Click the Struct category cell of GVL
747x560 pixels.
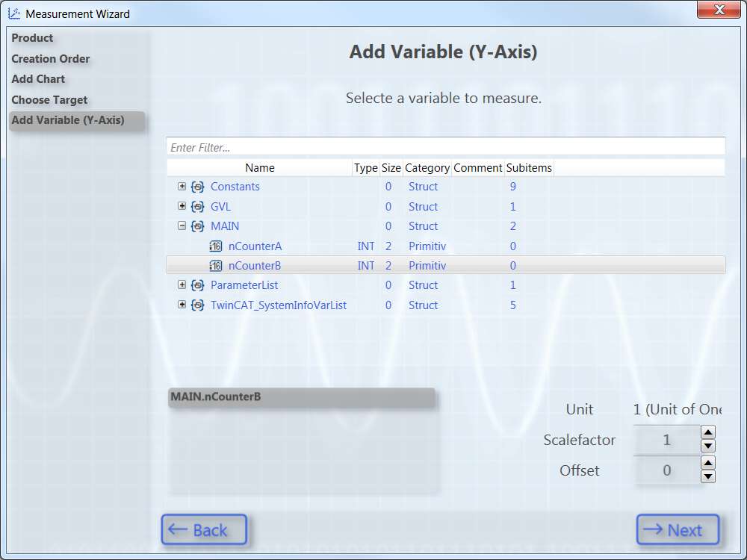pyautogui.click(x=423, y=207)
